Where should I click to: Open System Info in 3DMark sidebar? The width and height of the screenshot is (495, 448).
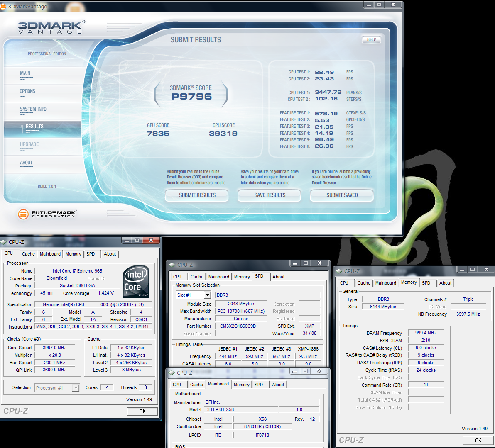[x=33, y=110]
